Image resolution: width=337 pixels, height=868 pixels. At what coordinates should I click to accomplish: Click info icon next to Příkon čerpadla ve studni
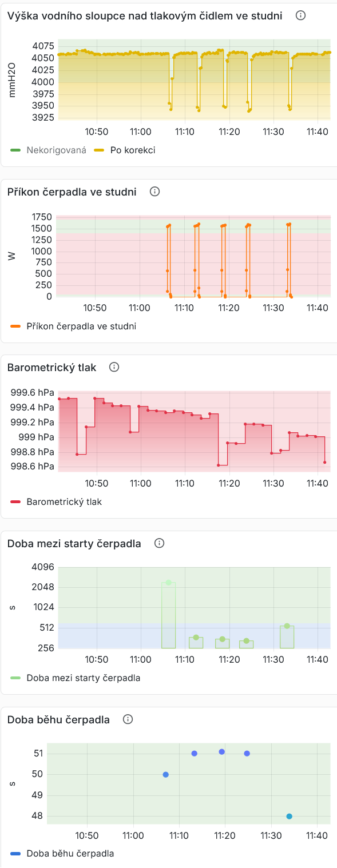click(x=154, y=192)
